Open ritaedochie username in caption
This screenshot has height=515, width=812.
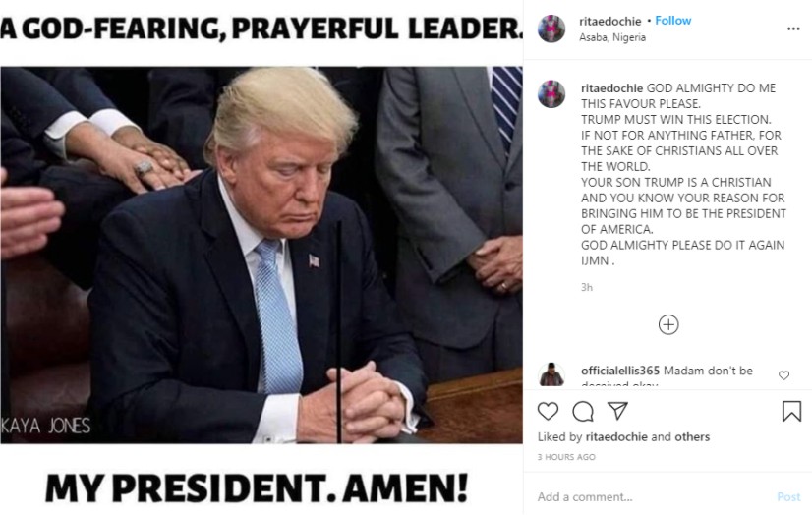(x=611, y=88)
